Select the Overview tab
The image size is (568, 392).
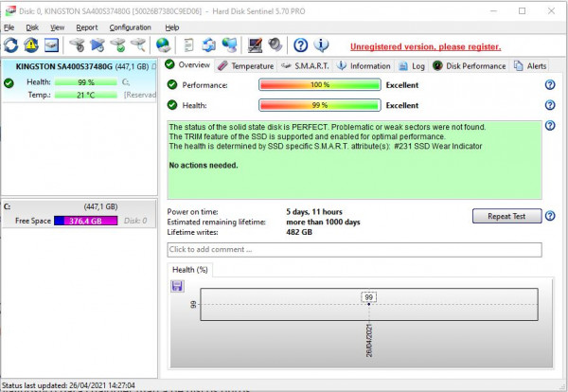click(187, 64)
